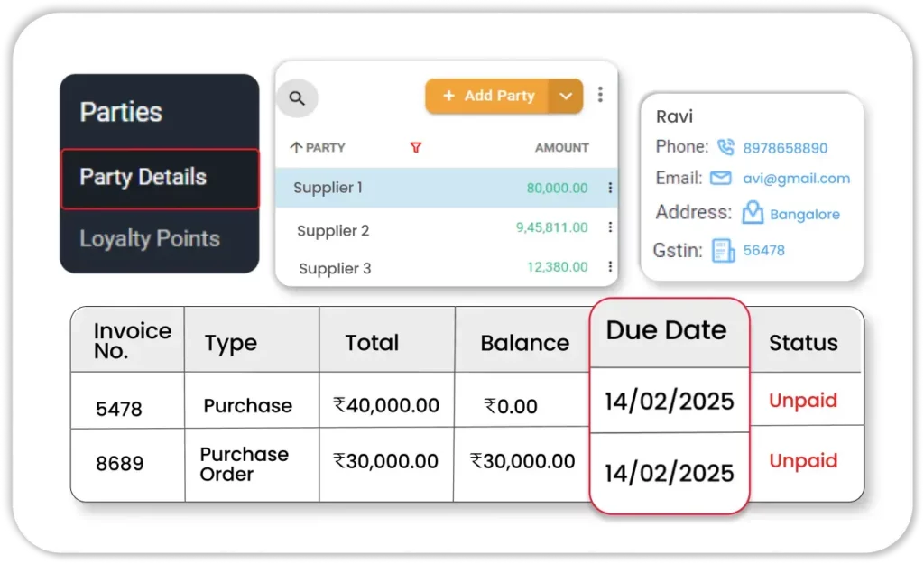Open the three-dot menu beside Add Party
The image size is (924, 564).
tap(600, 95)
